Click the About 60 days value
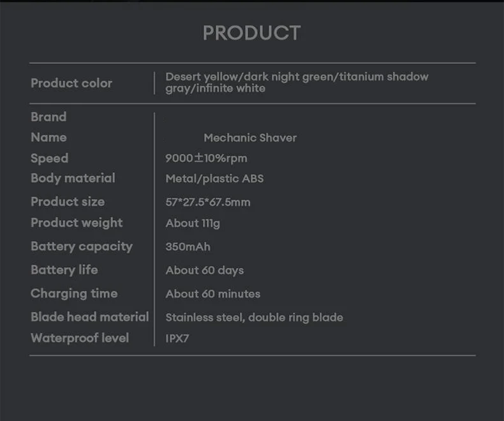 coord(205,270)
